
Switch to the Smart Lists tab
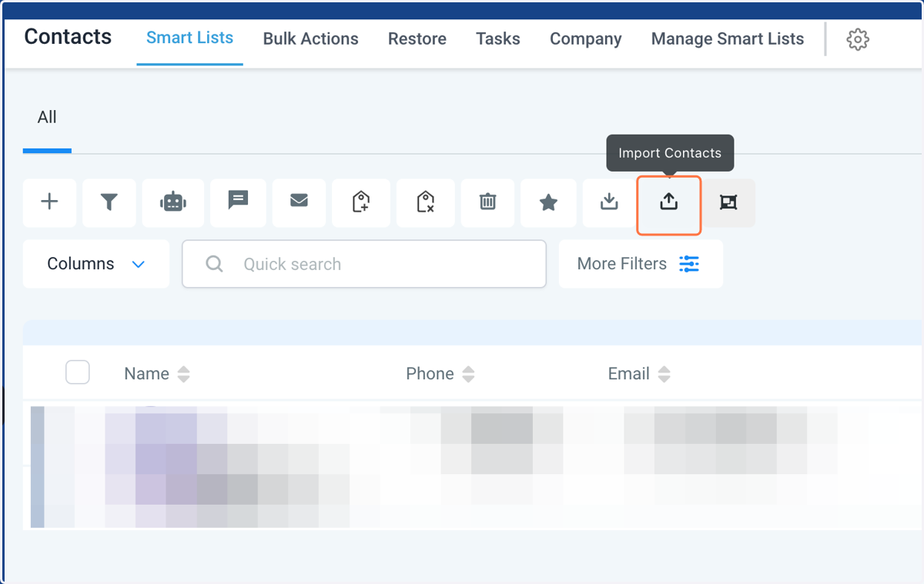click(x=189, y=38)
